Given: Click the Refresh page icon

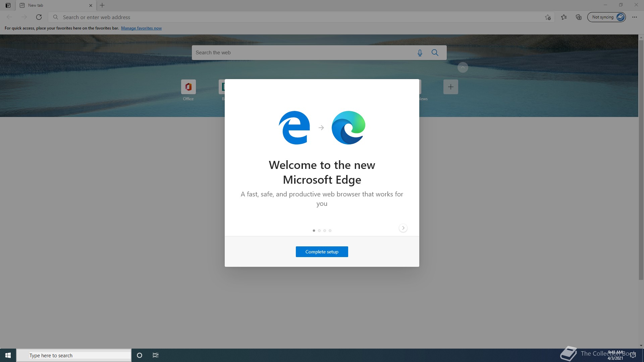Looking at the screenshot, I should coord(39,17).
